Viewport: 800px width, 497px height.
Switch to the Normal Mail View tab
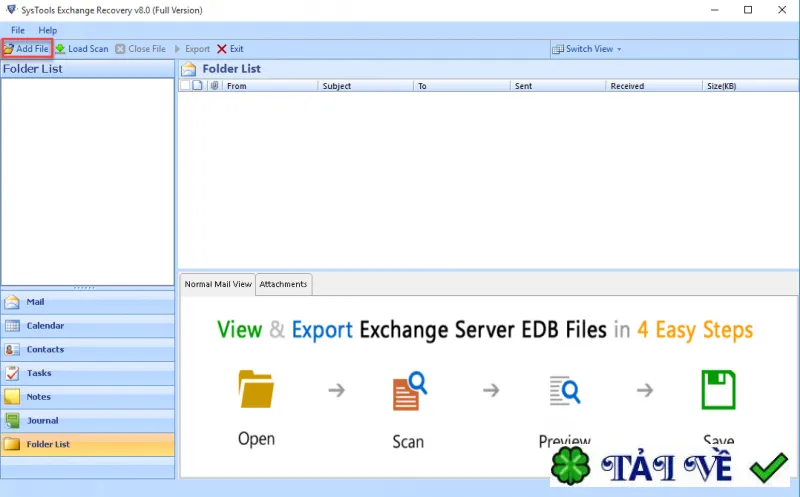click(x=218, y=284)
